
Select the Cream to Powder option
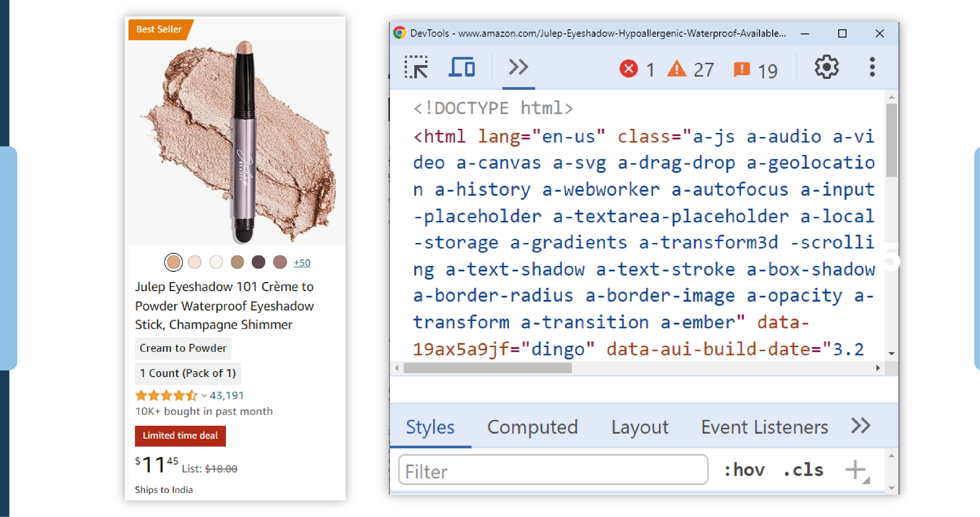pos(183,348)
